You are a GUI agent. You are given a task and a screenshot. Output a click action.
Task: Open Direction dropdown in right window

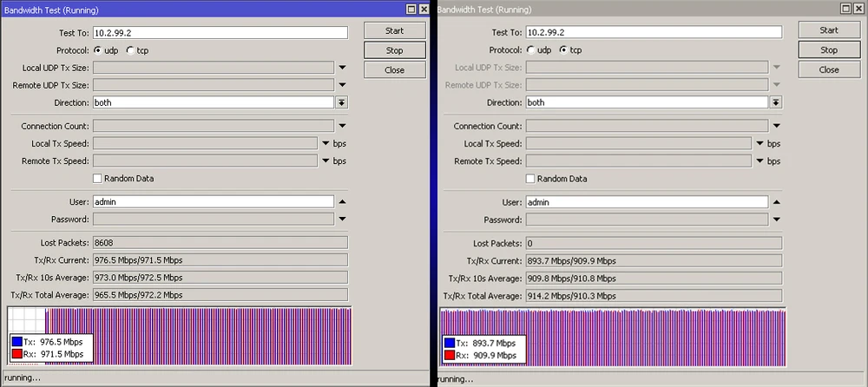tap(775, 102)
